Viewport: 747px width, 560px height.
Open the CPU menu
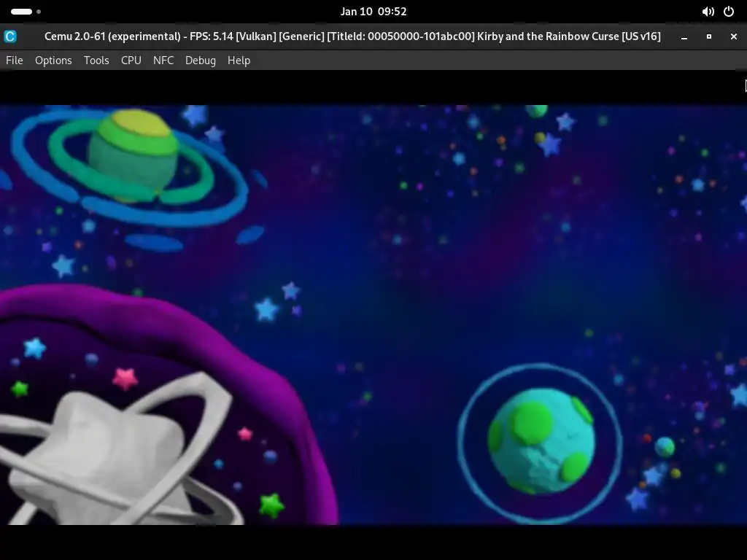131,61
